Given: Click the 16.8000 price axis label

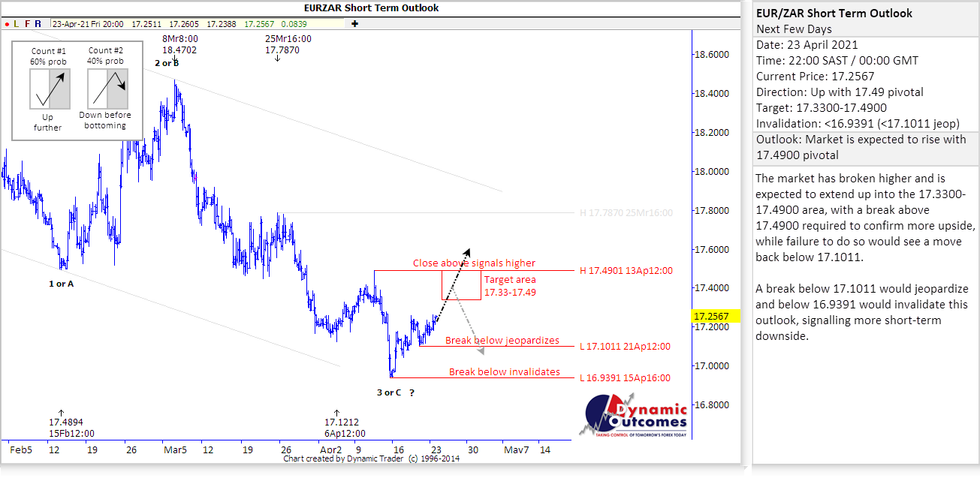Looking at the screenshot, I should (x=711, y=405).
